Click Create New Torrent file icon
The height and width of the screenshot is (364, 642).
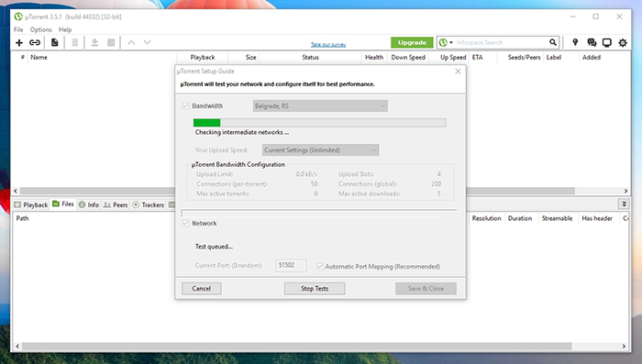pyautogui.click(x=54, y=42)
